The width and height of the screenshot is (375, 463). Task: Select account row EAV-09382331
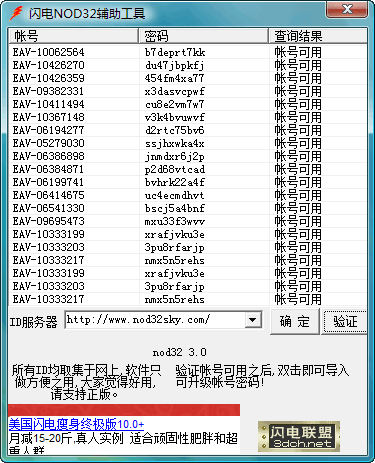point(188,91)
